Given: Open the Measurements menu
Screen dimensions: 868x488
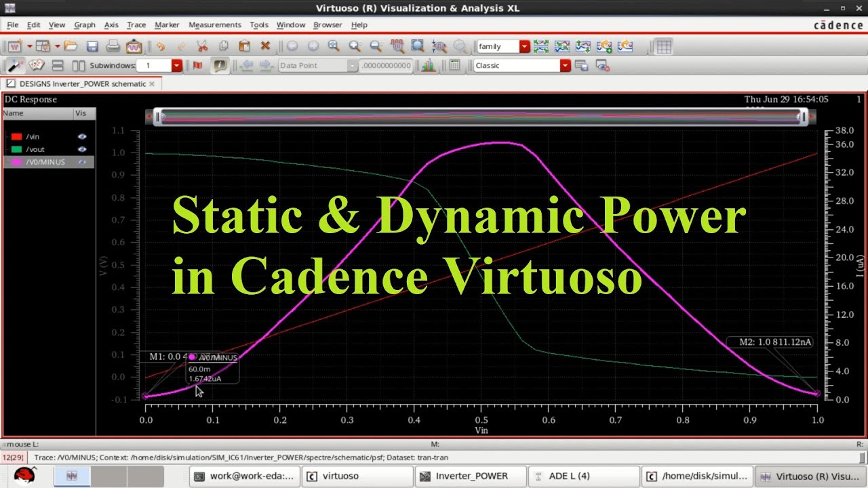Looking at the screenshot, I should [215, 24].
